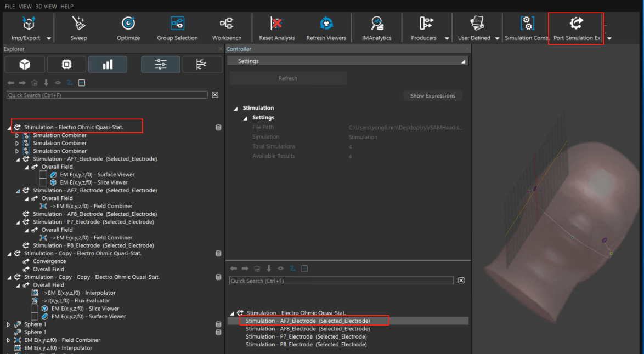Open the FILE menu

tap(10, 7)
